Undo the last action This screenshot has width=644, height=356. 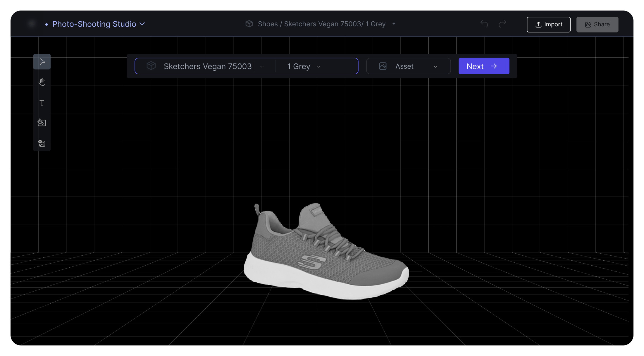tap(484, 24)
